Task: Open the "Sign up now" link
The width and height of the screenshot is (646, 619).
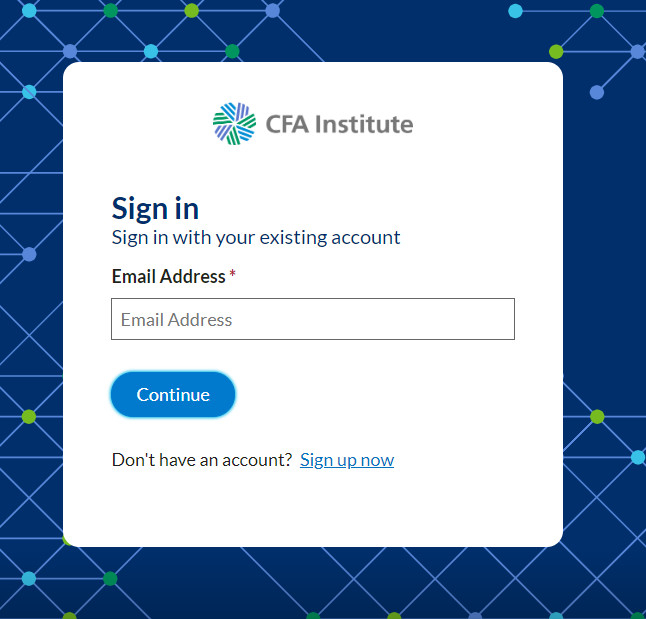Action: coord(347,460)
